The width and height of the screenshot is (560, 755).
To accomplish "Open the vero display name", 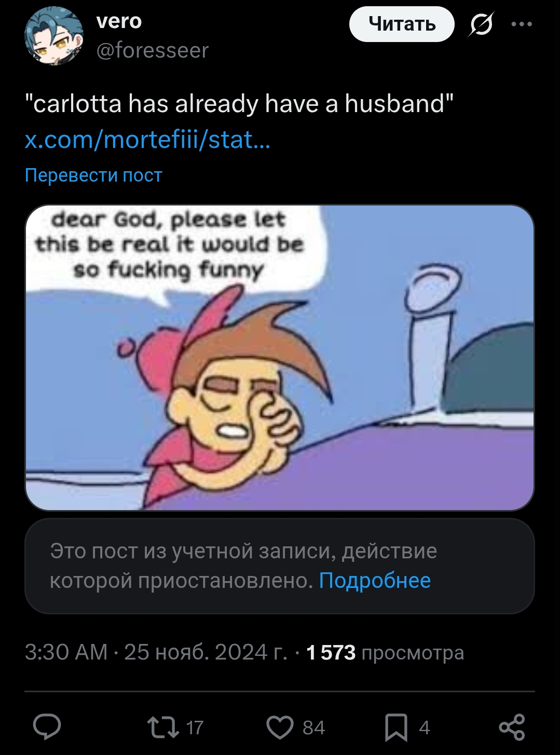I will [119, 21].
